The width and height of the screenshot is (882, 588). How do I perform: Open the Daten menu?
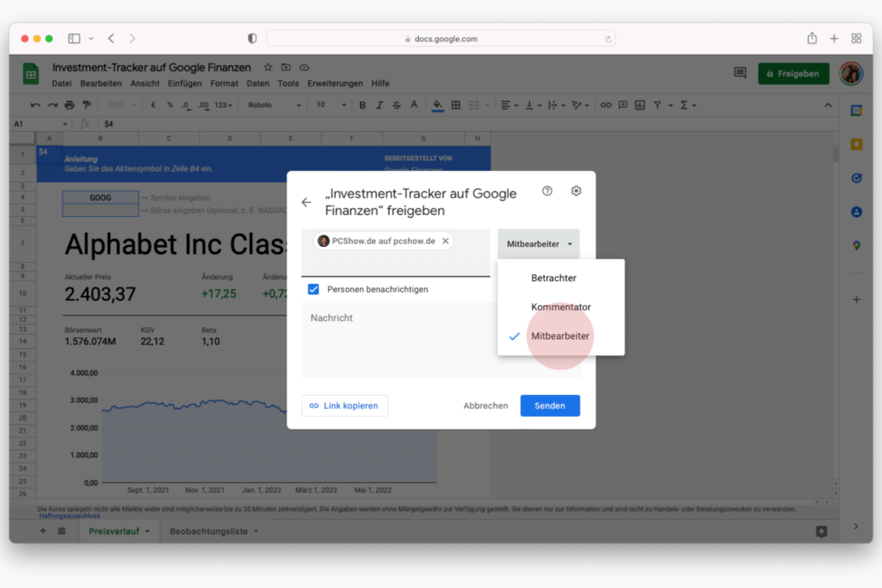[258, 84]
